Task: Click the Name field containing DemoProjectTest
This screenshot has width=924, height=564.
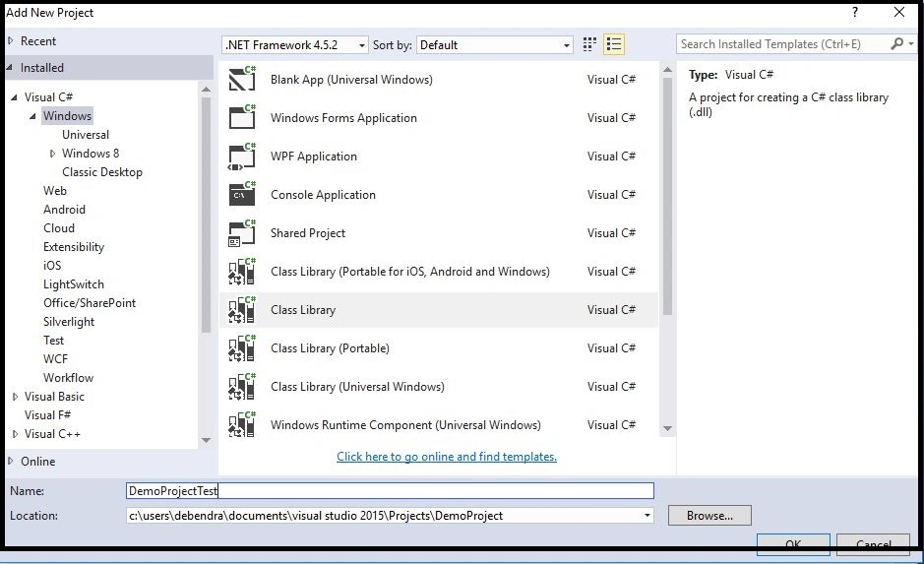Action: [x=390, y=490]
